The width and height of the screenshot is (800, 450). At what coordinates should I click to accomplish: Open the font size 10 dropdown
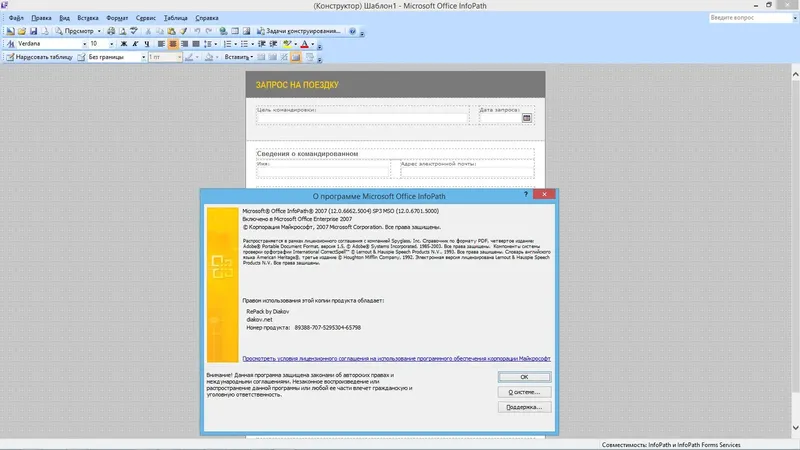(112, 44)
